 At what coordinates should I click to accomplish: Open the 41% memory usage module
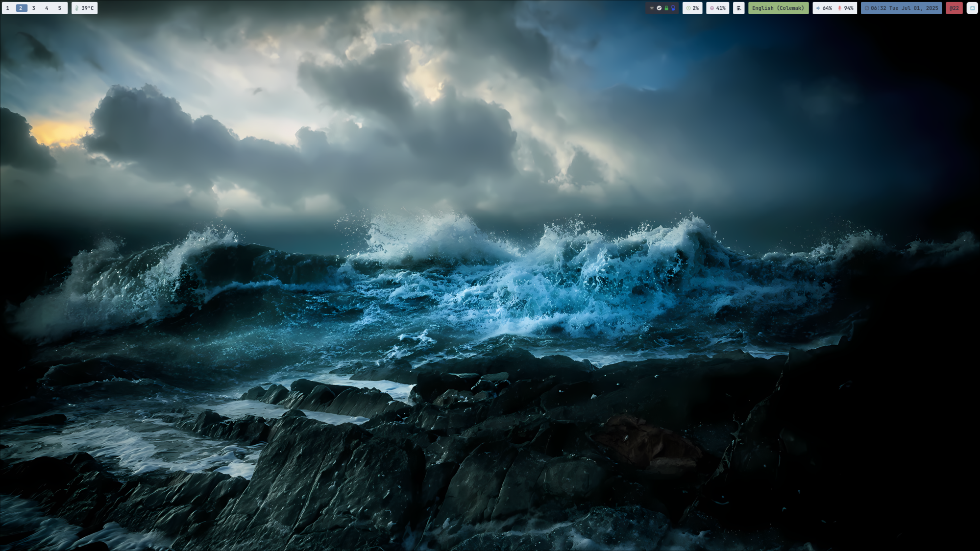tap(718, 8)
